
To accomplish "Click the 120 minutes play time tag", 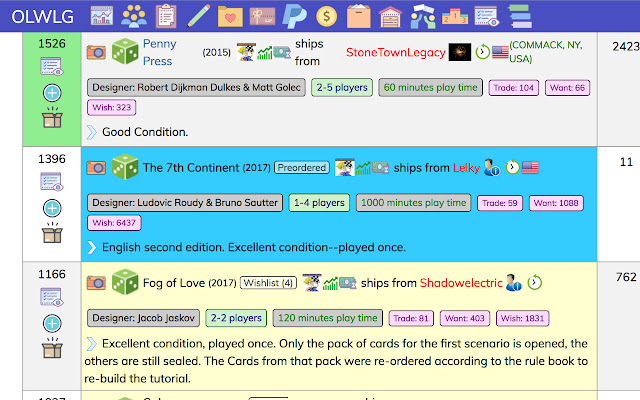I will coord(328,318).
